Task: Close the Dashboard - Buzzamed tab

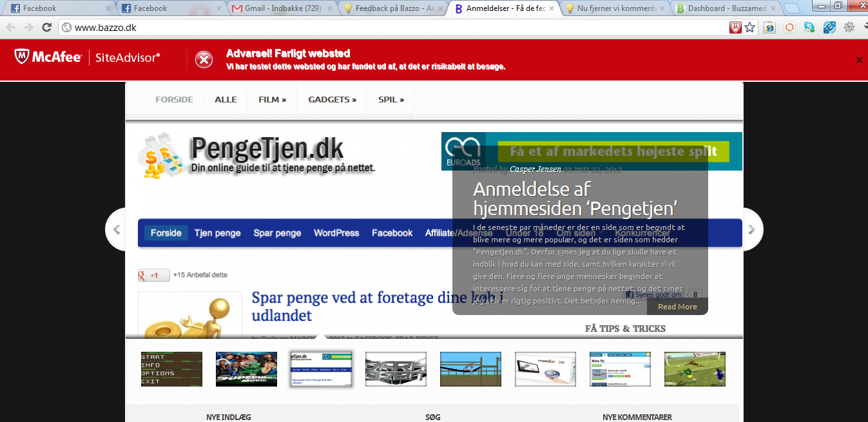Action: click(773, 8)
